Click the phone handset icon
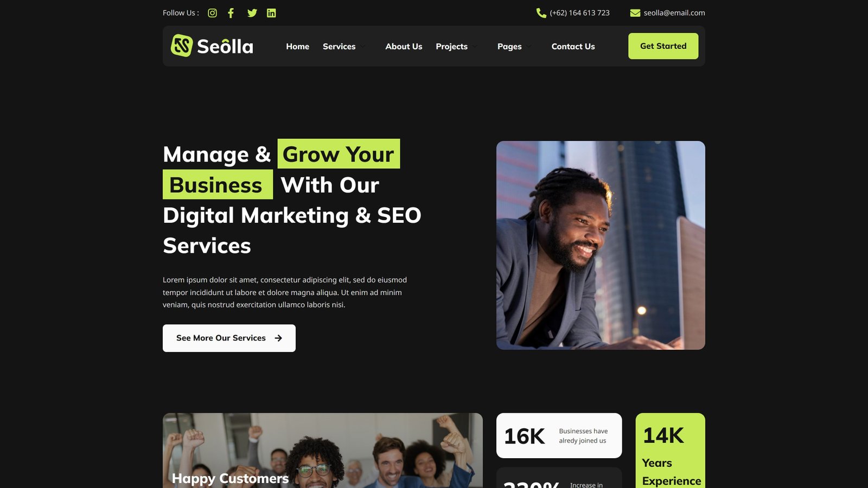The image size is (868, 488). [x=541, y=13]
